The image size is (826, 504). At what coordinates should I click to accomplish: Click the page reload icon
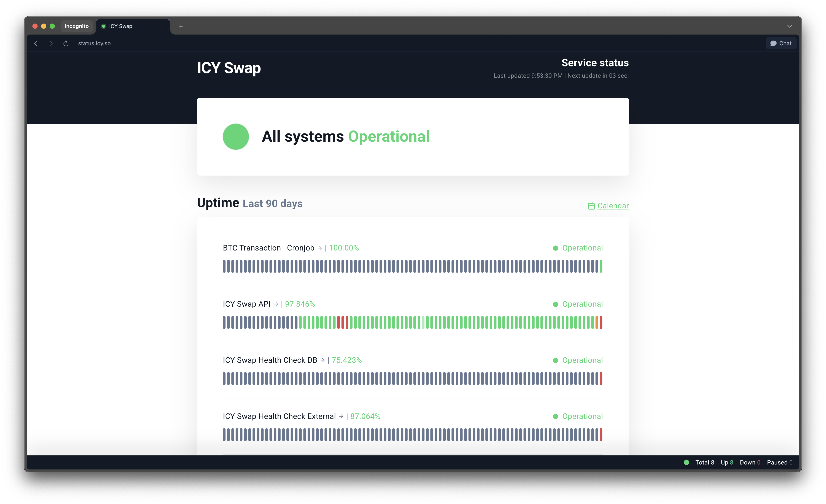[x=66, y=43]
